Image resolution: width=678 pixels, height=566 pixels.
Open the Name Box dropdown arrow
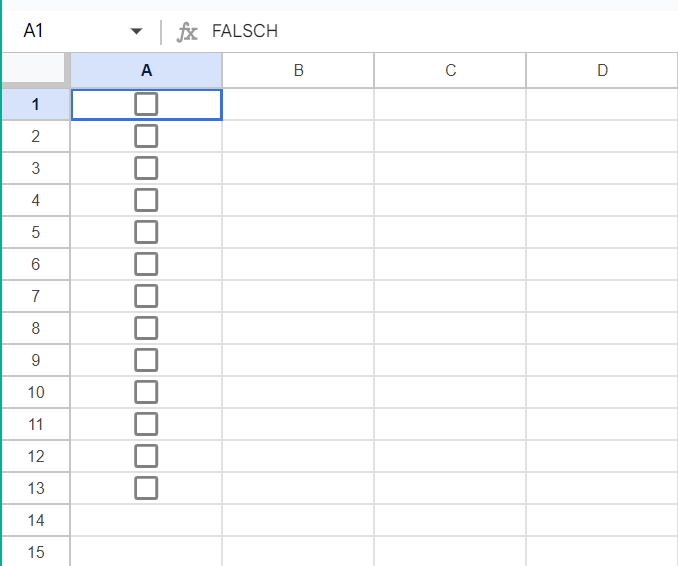pos(137,32)
